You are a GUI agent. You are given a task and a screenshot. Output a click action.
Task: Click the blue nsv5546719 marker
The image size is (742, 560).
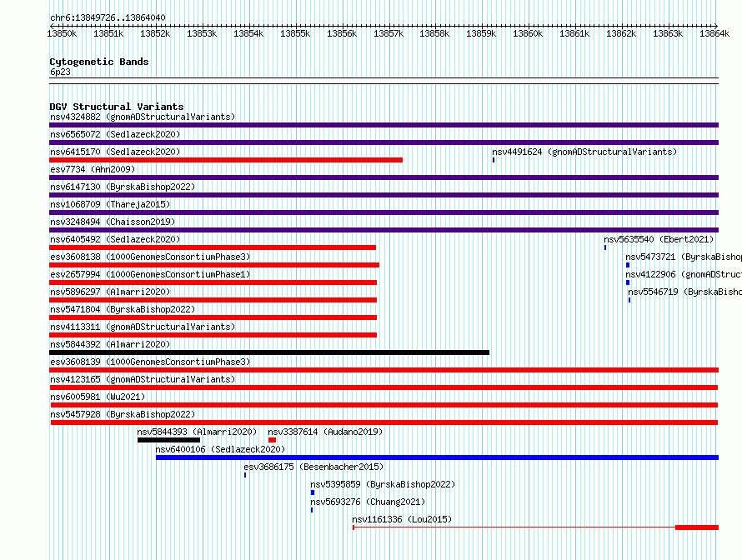point(629,300)
